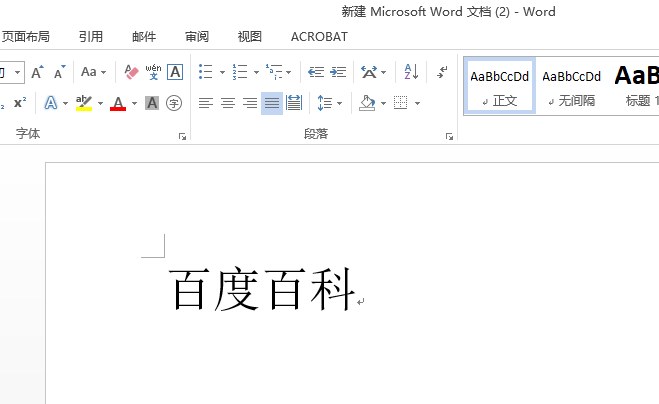This screenshot has height=404, width=659.
Task: Open the Asian Layout tool
Action: (x=369, y=72)
